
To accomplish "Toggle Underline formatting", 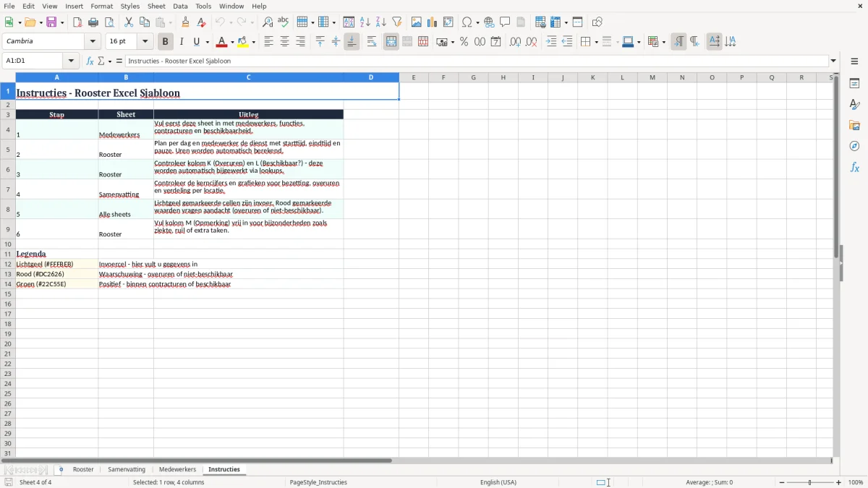I will click(x=196, y=42).
